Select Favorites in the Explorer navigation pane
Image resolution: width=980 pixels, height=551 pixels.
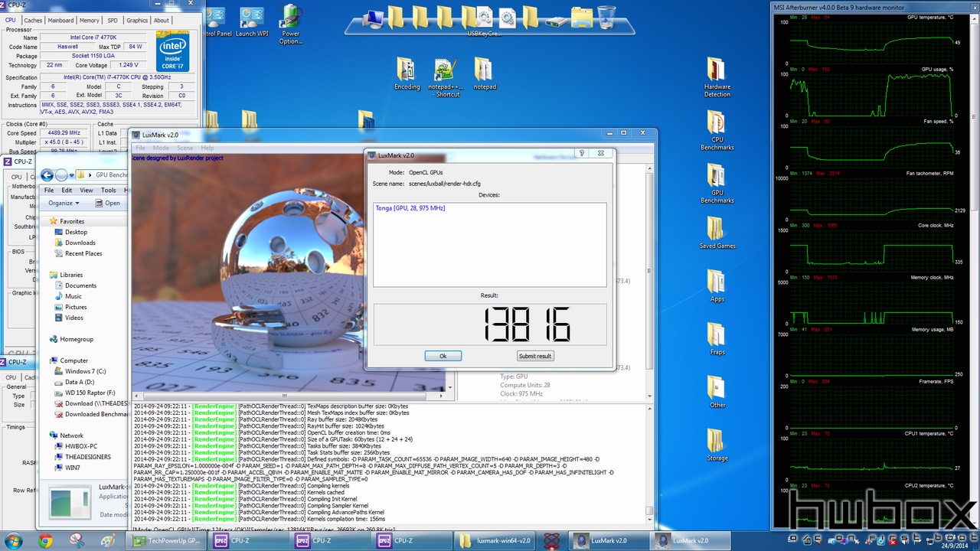67,221
